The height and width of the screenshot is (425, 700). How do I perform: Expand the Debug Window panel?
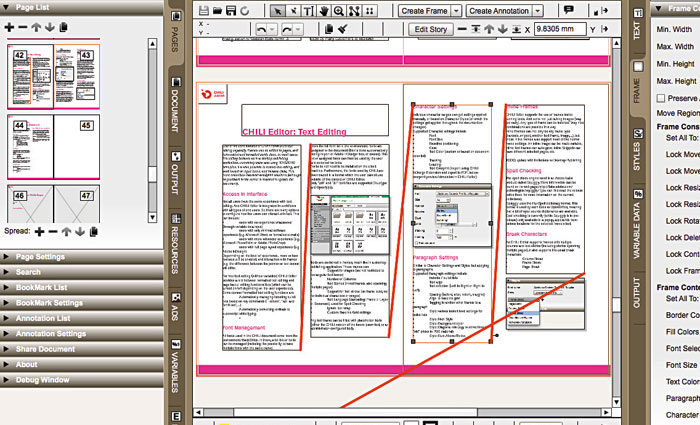pyautogui.click(x=82, y=380)
